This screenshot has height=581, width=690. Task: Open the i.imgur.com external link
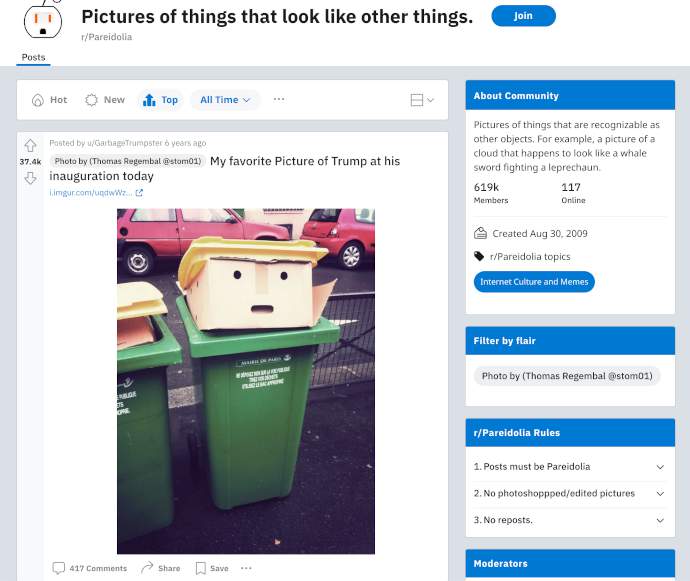tap(96, 192)
